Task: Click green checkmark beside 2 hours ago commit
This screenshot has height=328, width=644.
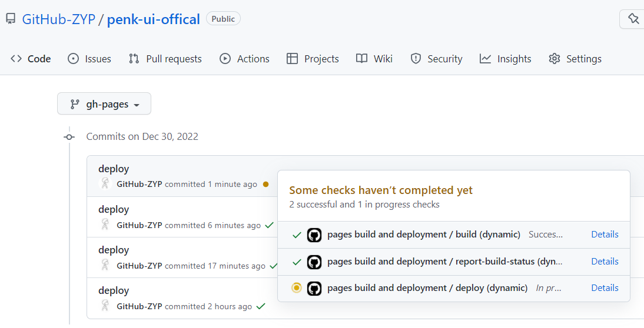Action: (261, 306)
